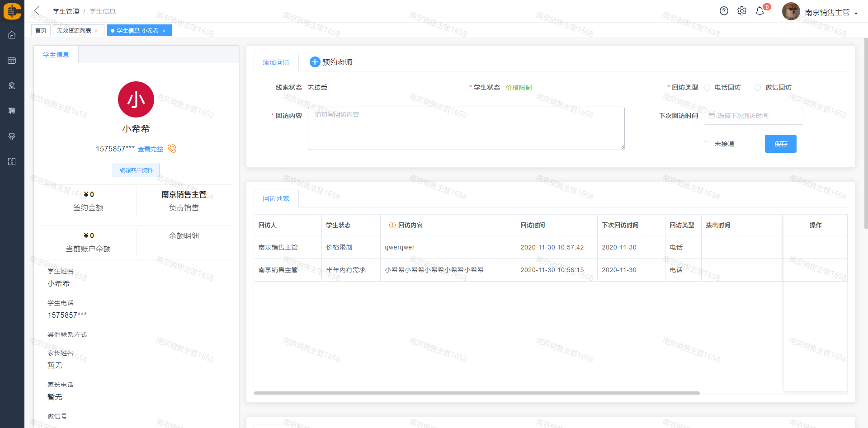Open the help question mark icon
The image size is (868, 428).
pyautogui.click(x=724, y=11)
